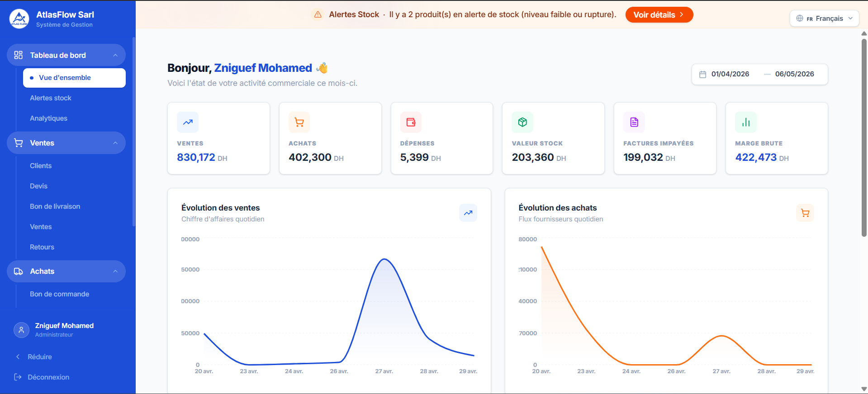This screenshot has width=868, height=394.
Task: Open Retours page
Action: tap(42, 247)
